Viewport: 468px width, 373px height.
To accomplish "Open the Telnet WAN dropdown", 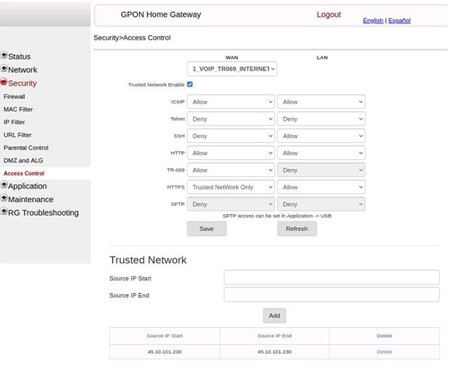I will 231,119.
